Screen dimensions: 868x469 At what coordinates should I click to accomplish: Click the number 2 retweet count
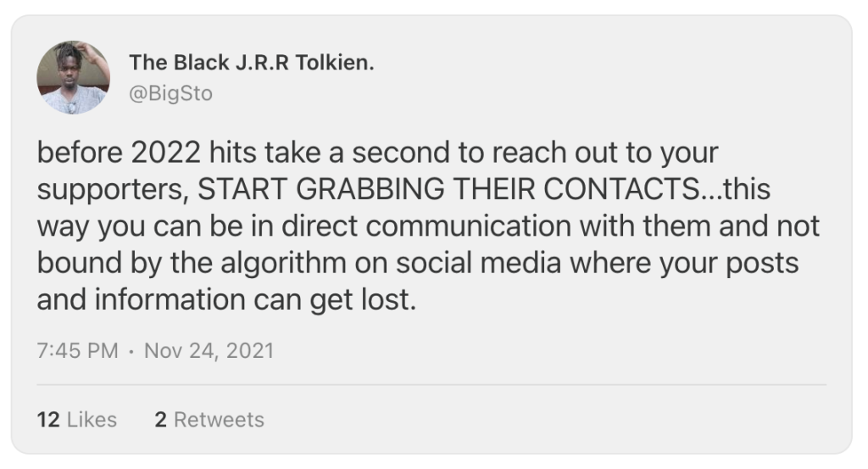[x=160, y=419]
